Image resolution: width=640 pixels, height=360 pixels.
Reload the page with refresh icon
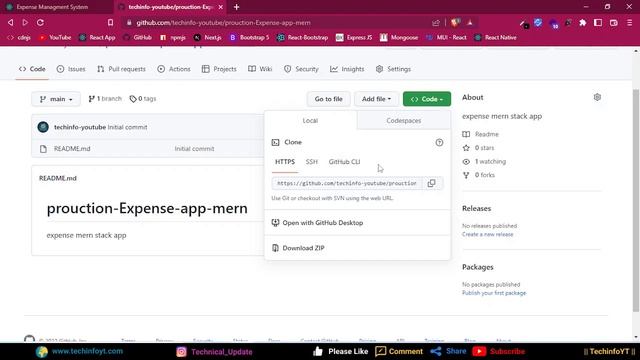40,22
